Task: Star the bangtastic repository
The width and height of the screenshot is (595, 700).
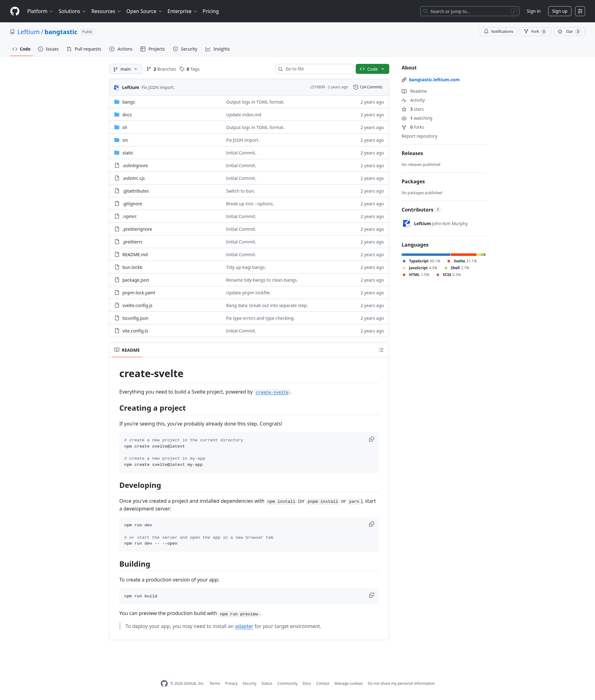Action: point(569,31)
